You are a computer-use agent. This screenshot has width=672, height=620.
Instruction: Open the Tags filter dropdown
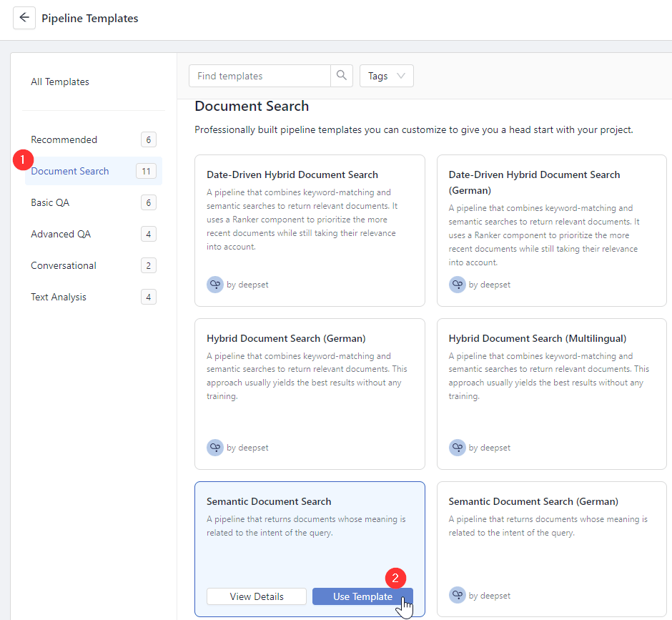click(x=386, y=75)
